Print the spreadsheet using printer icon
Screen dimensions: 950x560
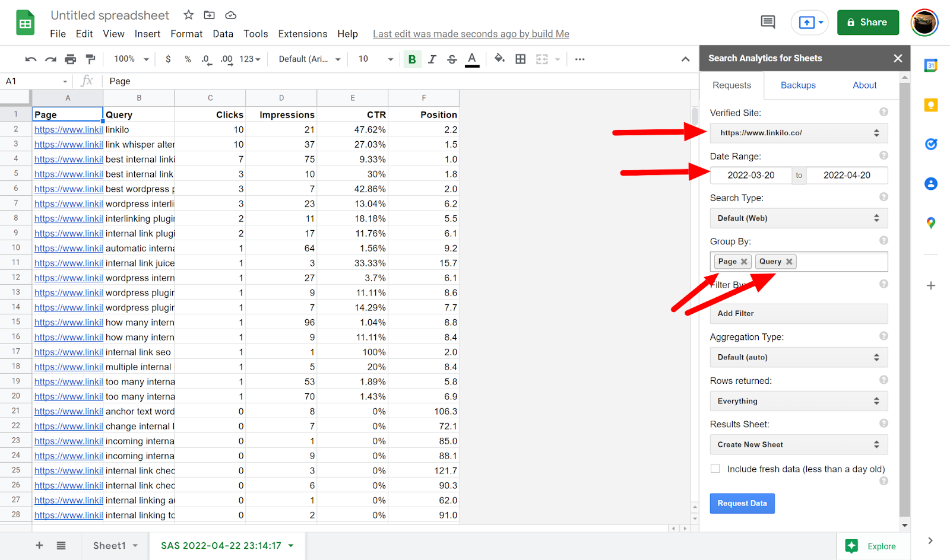pos(71,59)
